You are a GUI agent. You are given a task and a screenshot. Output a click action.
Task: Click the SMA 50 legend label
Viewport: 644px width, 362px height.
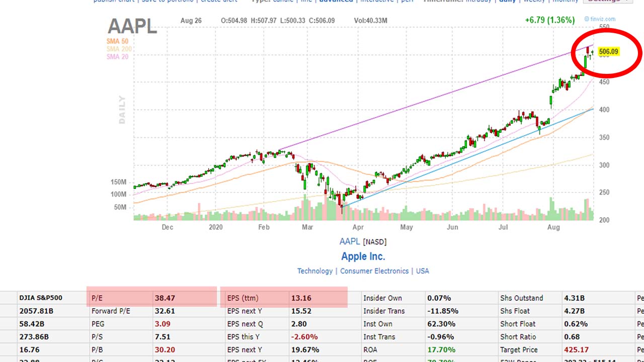(x=117, y=41)
